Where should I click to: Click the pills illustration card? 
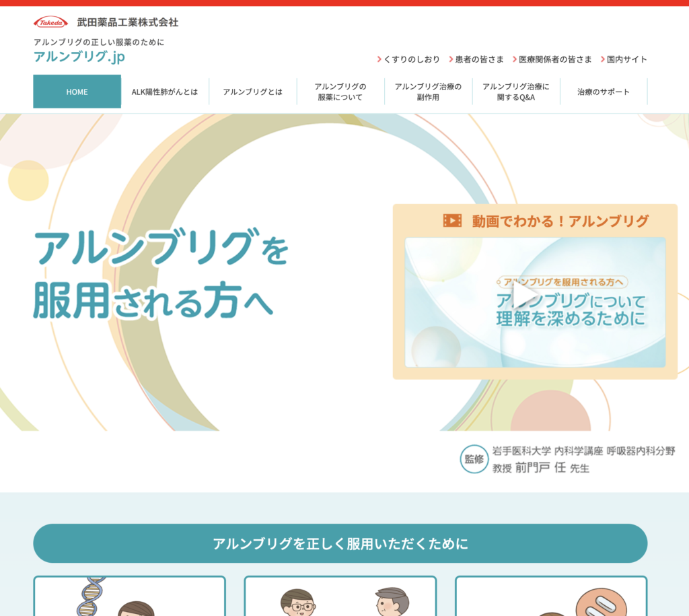pyautogui.click(x=550, y=597)
